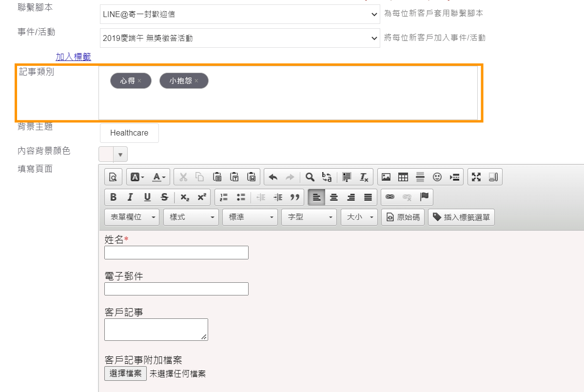Insert an image using the editor toolbar

(x=386, y=177)
